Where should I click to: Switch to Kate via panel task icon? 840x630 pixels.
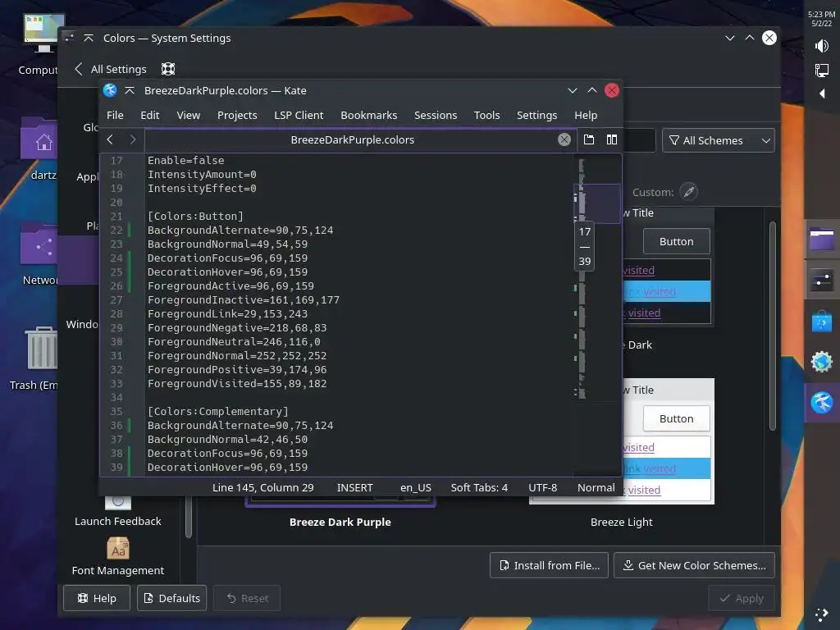(822, 402)
